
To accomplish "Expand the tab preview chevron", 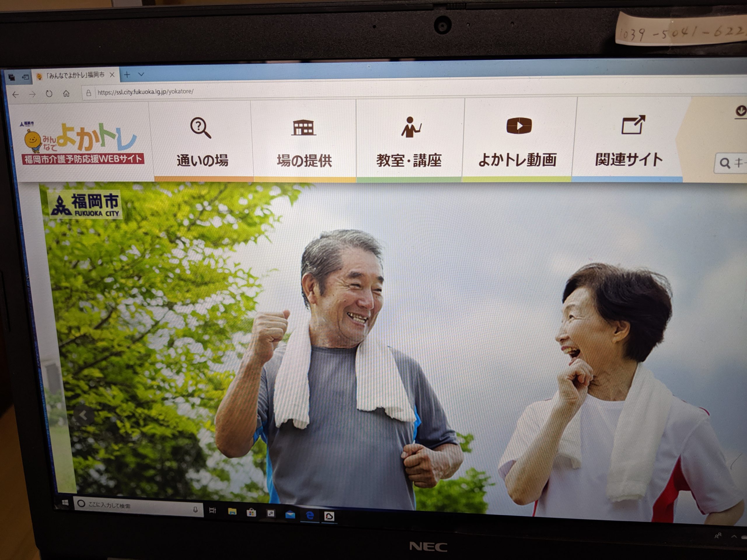I will 141,74.
